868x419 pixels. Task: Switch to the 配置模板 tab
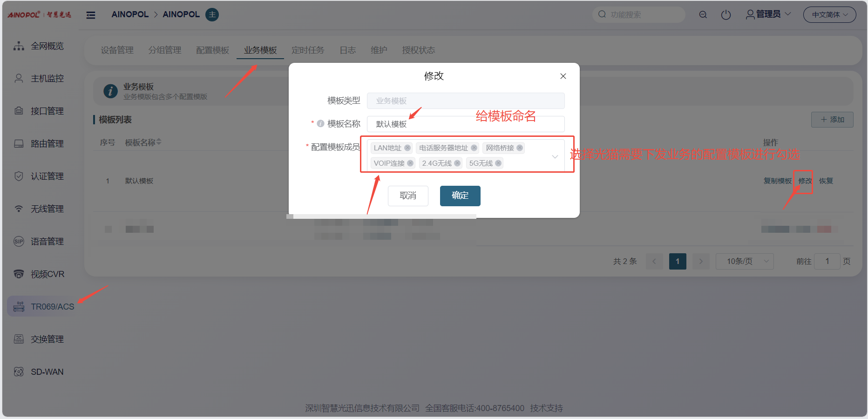point(212,50)
